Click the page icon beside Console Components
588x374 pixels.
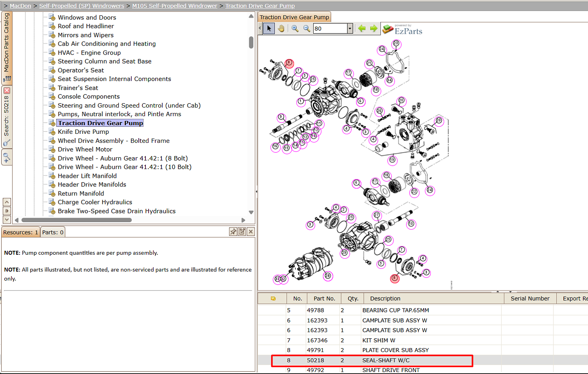(52, 97)
